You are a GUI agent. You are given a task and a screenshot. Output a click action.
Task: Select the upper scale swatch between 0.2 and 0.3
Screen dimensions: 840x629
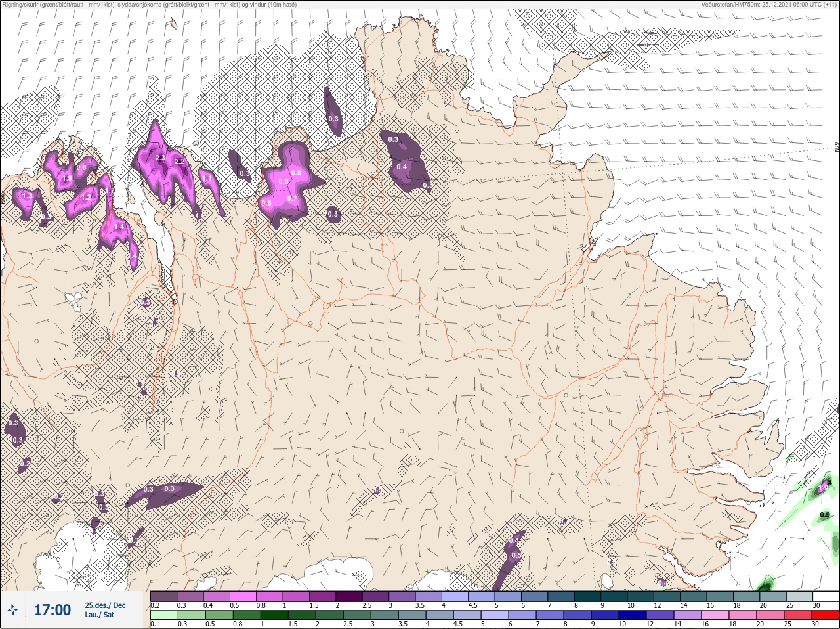point(163,596)
